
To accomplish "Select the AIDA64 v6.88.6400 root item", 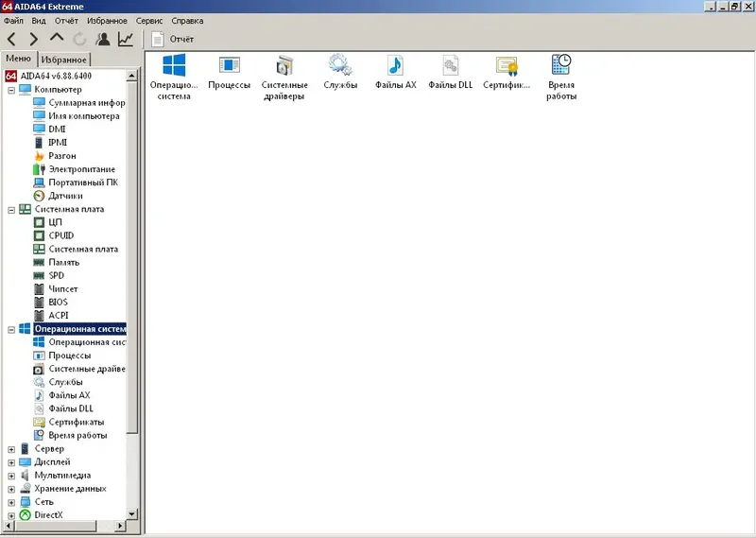I will coord(48,76).
